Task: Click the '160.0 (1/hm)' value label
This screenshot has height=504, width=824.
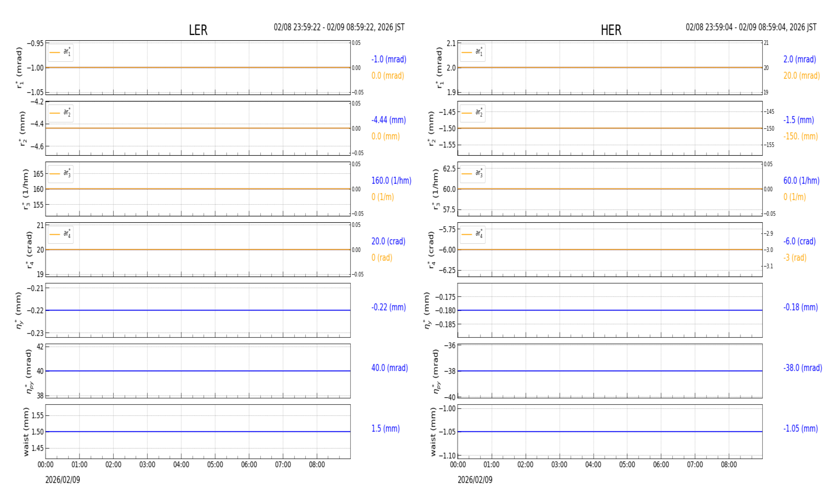Action: pyautogui.click(x=392, y=181)
